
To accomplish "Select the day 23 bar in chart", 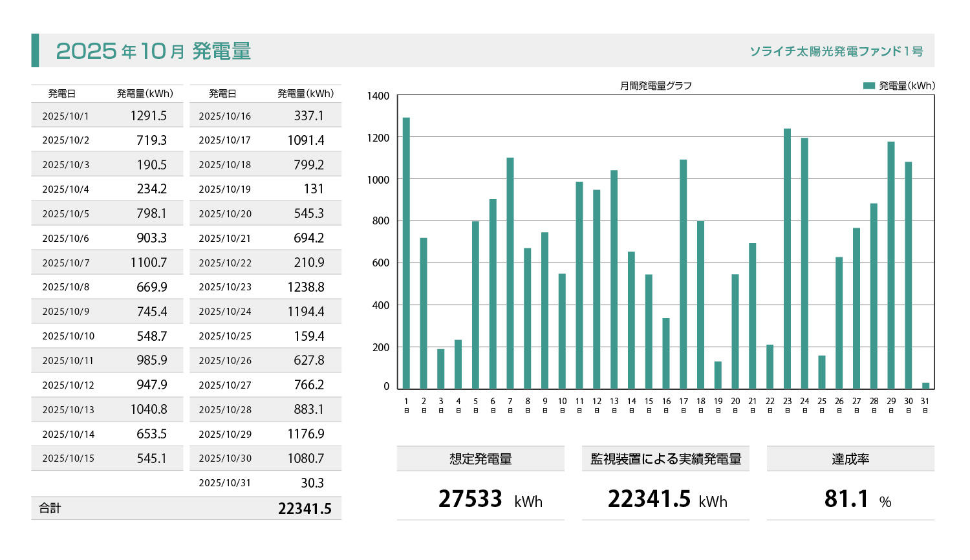I will click(x=787, y=259).
